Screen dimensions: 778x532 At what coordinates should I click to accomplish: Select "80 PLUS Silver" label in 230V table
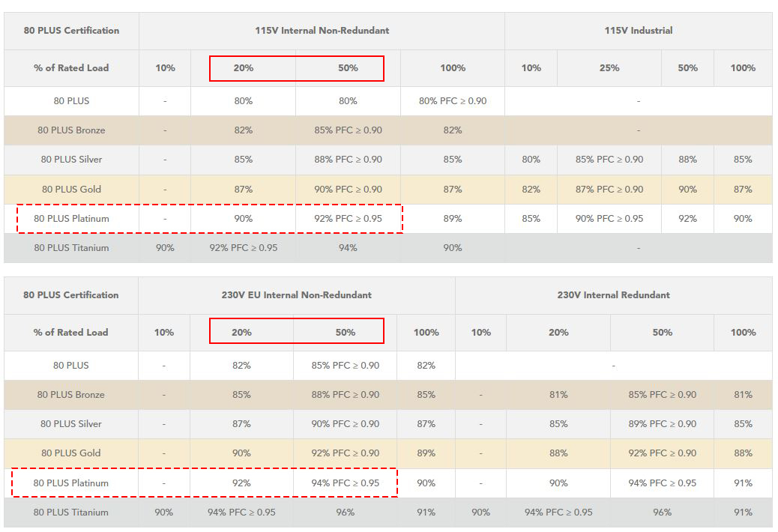(71, 424)
